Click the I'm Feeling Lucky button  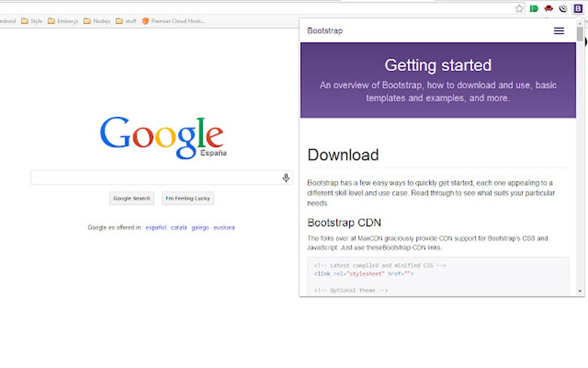[187, 198]
